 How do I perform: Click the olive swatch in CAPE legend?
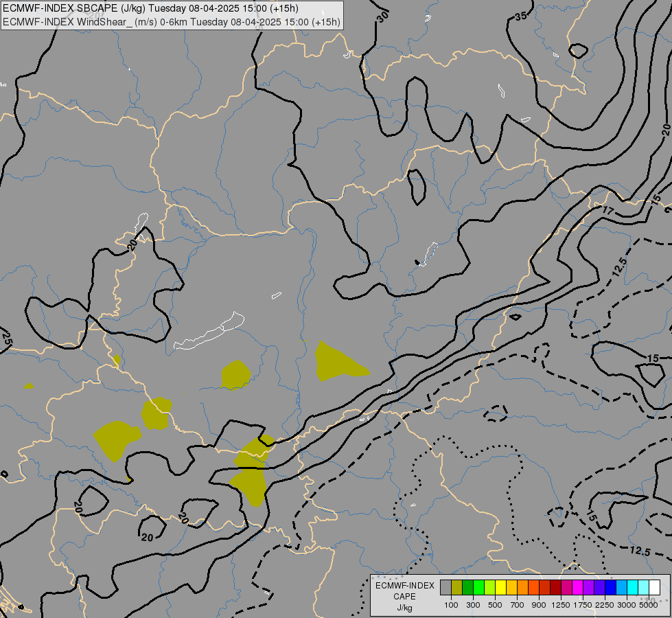tap(457, 587)
